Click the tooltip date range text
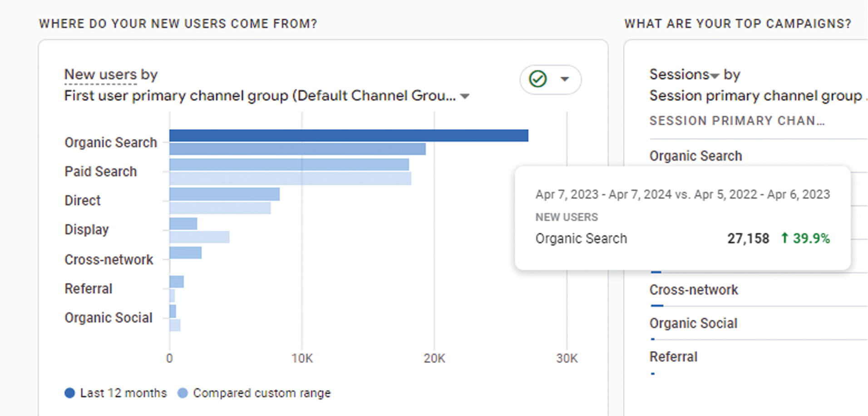868x416 pixels. pos(683,194)
